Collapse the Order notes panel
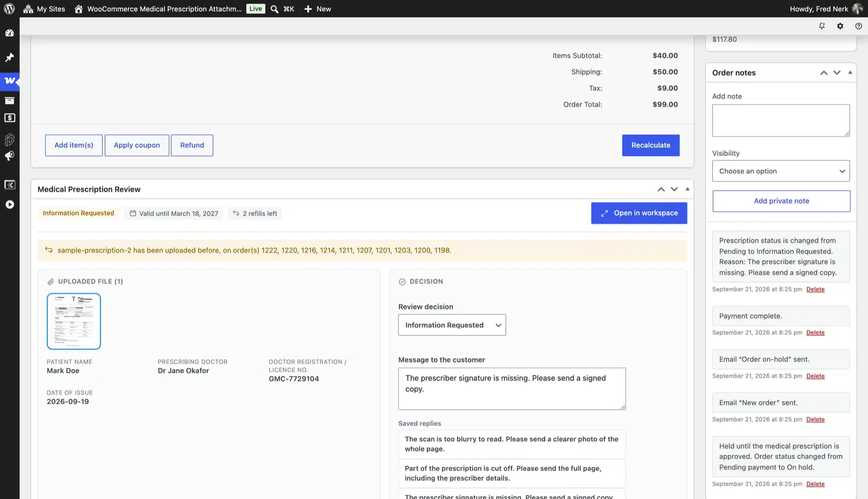Viewport: 868px width, 499px height. click(x=850, y=73)
